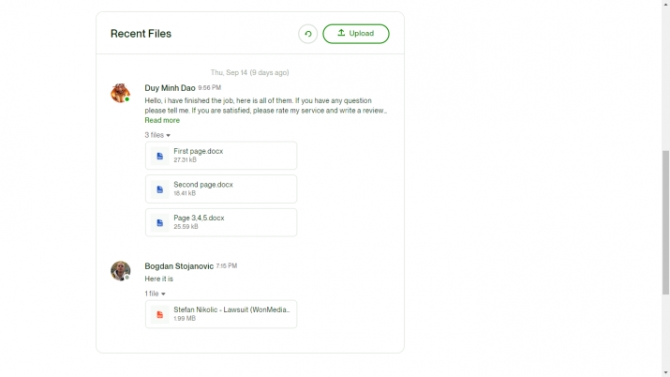The height and width of the screenshot is (377, 670).
Task: Open Second page.docx file name
Action: (x=203, y=185)
